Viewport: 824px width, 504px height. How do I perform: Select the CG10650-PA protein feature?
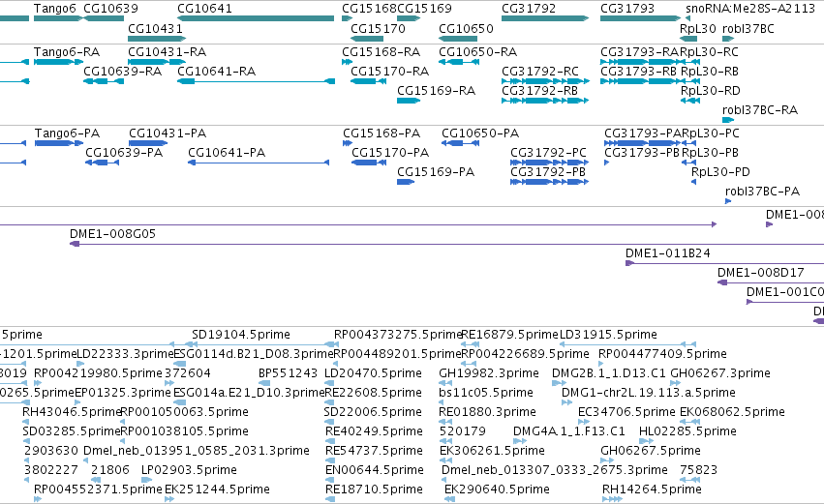pos(460,143)
